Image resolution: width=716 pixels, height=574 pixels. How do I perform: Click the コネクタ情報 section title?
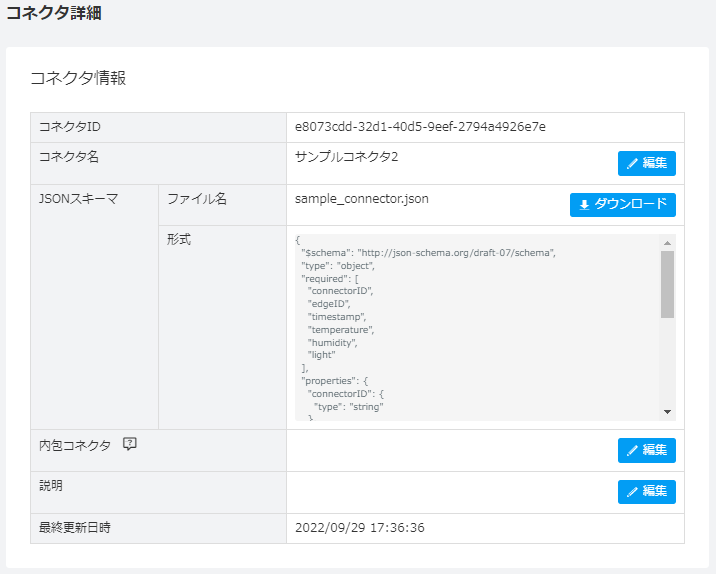[78, 78]
